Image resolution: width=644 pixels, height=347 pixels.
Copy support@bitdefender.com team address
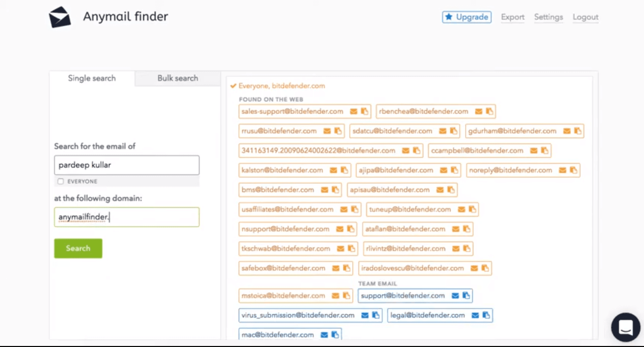click(466, 295)
